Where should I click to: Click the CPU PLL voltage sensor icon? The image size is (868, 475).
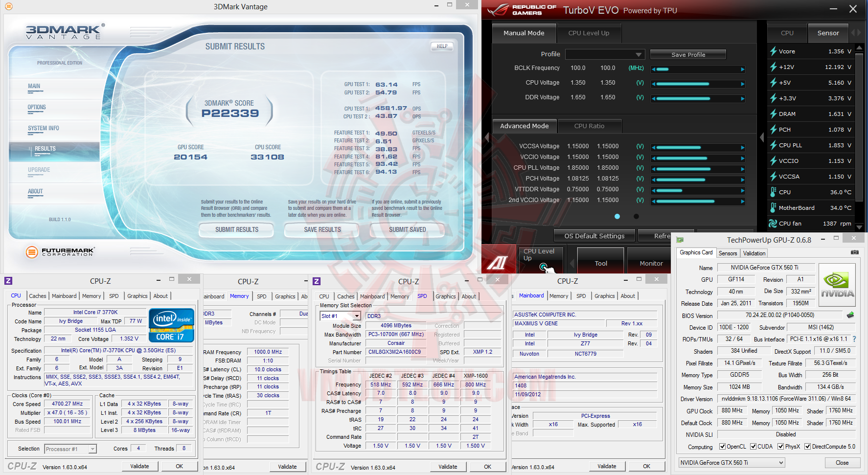click(773, 145)
